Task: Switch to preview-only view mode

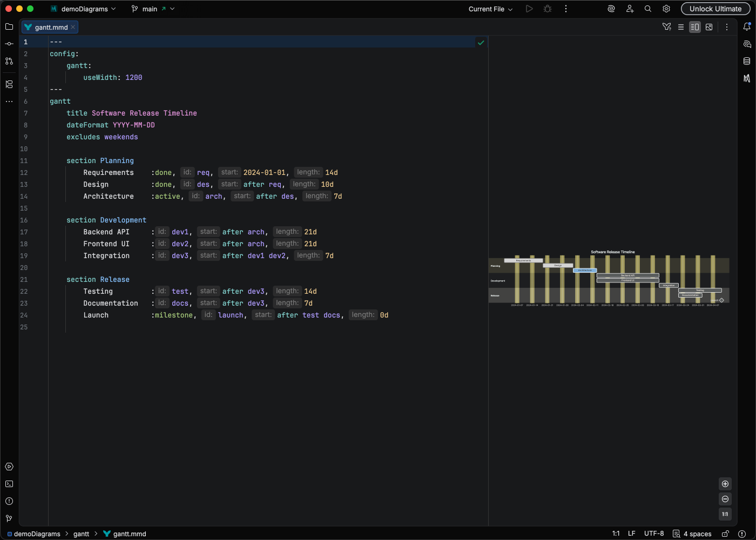Action: coord(709,27)
